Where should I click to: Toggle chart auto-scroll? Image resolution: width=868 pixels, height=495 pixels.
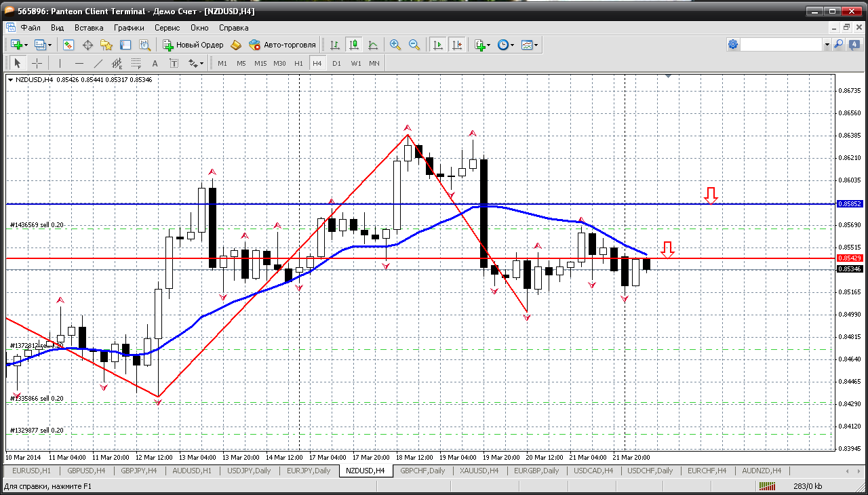click(437, 45)
